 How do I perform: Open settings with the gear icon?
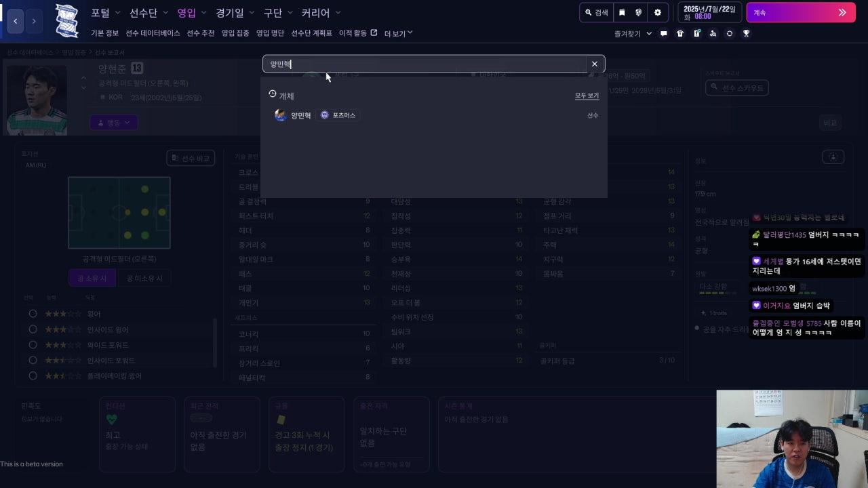658,12
